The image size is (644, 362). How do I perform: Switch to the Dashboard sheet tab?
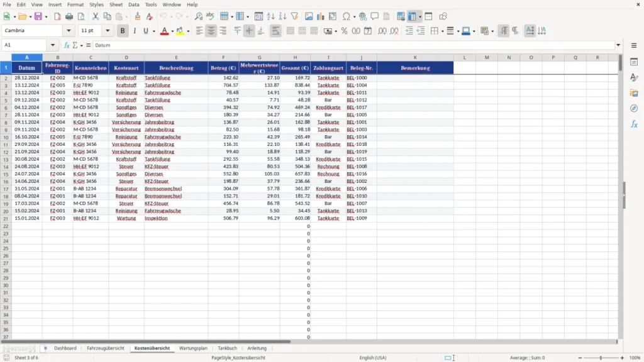(65, 348)
